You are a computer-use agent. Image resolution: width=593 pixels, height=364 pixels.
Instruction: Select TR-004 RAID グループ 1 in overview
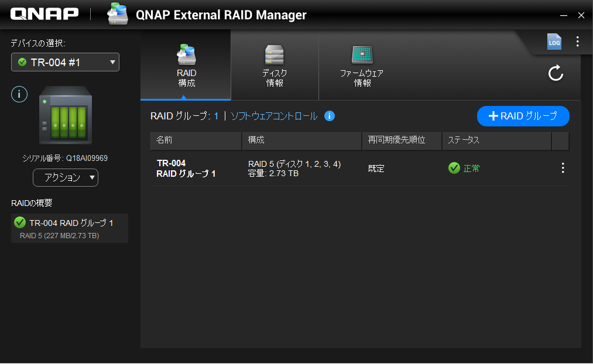pyautogui.click(x=69, y=228)
